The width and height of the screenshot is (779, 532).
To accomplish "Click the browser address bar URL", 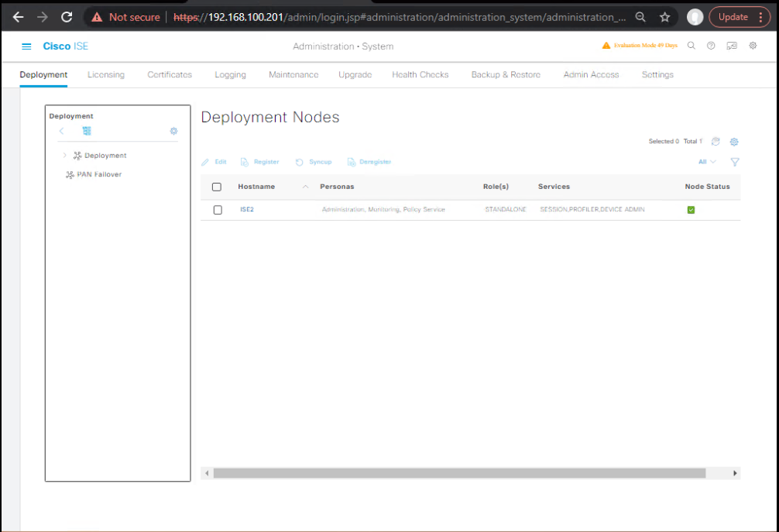I will pos(400,17).
